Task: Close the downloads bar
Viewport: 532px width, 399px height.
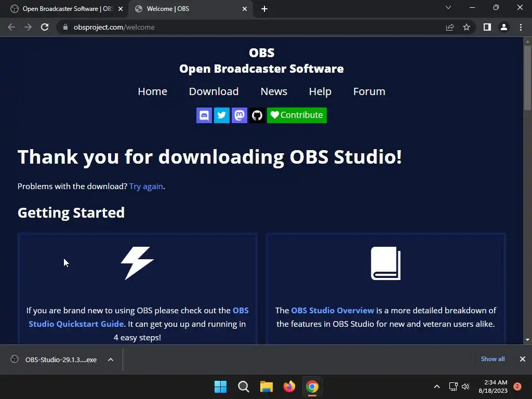Action: tap(523, 359)
